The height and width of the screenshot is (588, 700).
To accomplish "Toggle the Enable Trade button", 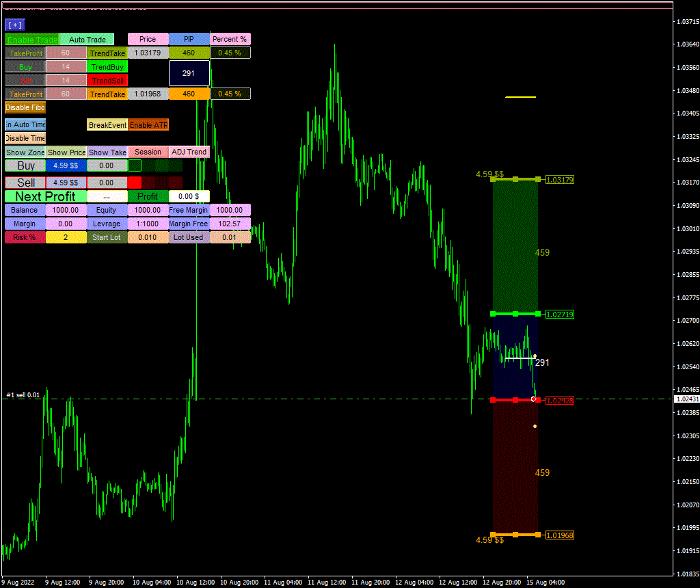I will (31, 39).
